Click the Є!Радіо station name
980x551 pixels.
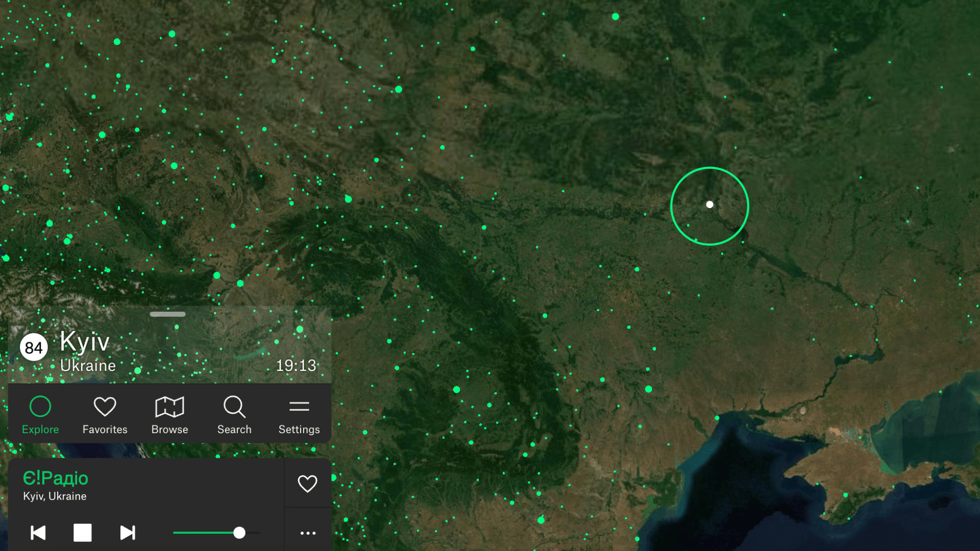56,478
